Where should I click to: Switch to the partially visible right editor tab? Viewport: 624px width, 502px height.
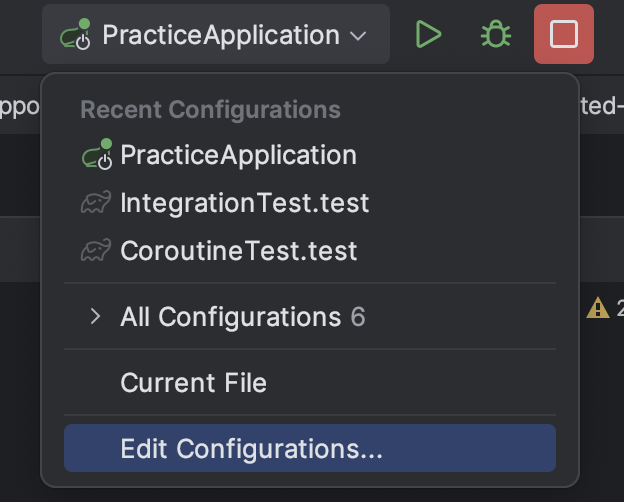(x=600, y=105)
